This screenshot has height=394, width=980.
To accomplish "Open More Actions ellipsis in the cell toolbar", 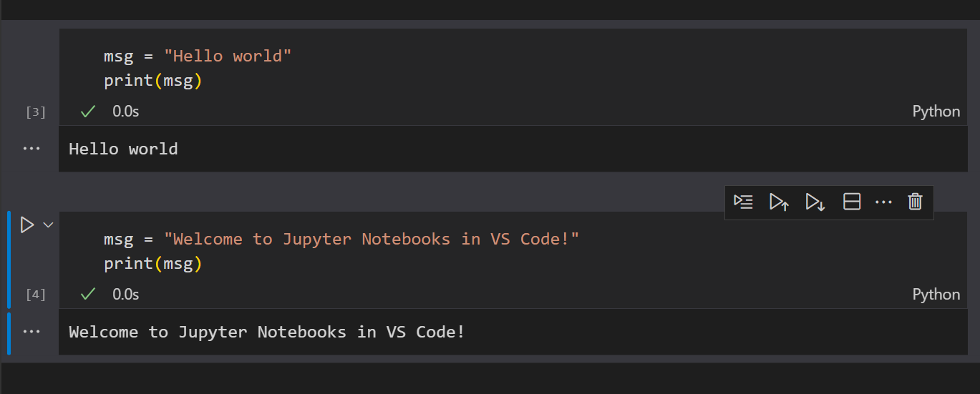I will click(883, 202).
